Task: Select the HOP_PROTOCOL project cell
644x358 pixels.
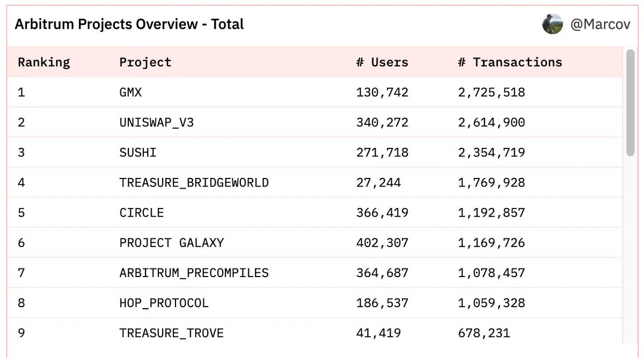Action: [x=164, y=303]
